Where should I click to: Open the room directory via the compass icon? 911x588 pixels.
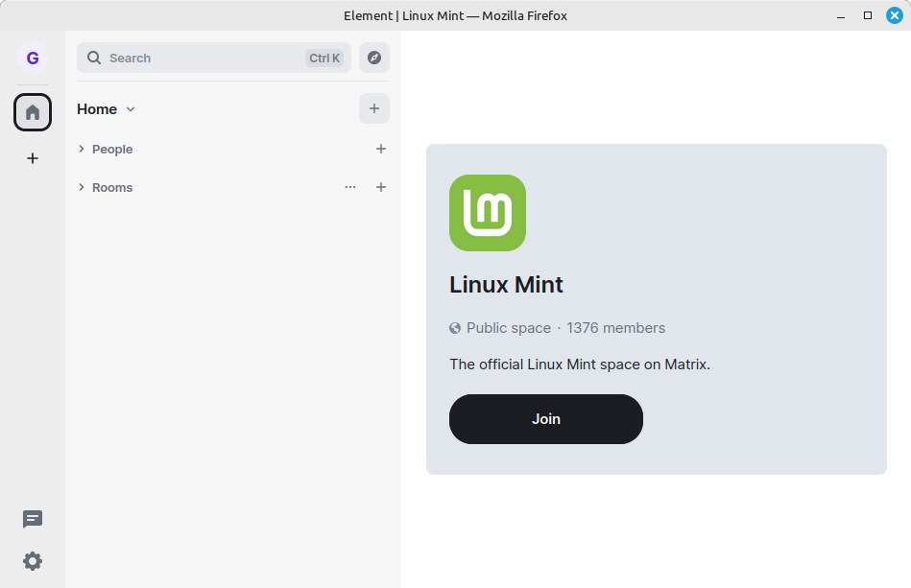coord(373,58)
